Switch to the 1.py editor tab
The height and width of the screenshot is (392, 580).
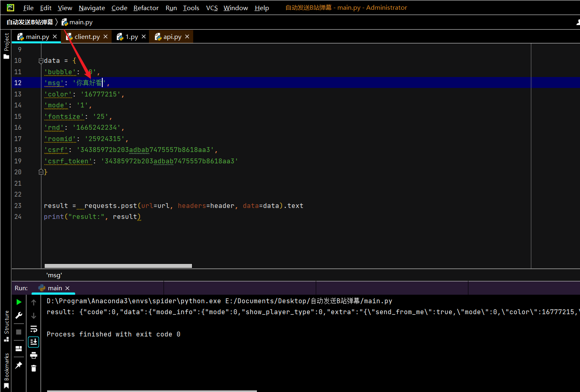tap(132, 36)
